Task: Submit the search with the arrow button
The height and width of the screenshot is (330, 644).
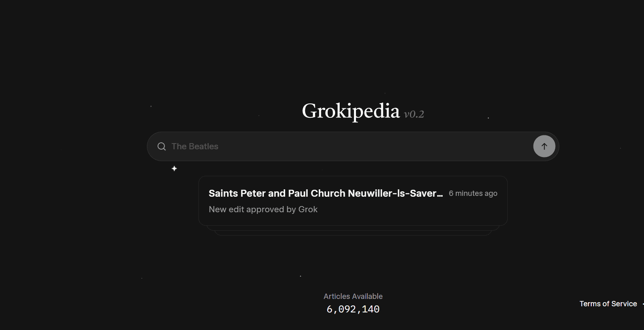Action: click(544, 146)
